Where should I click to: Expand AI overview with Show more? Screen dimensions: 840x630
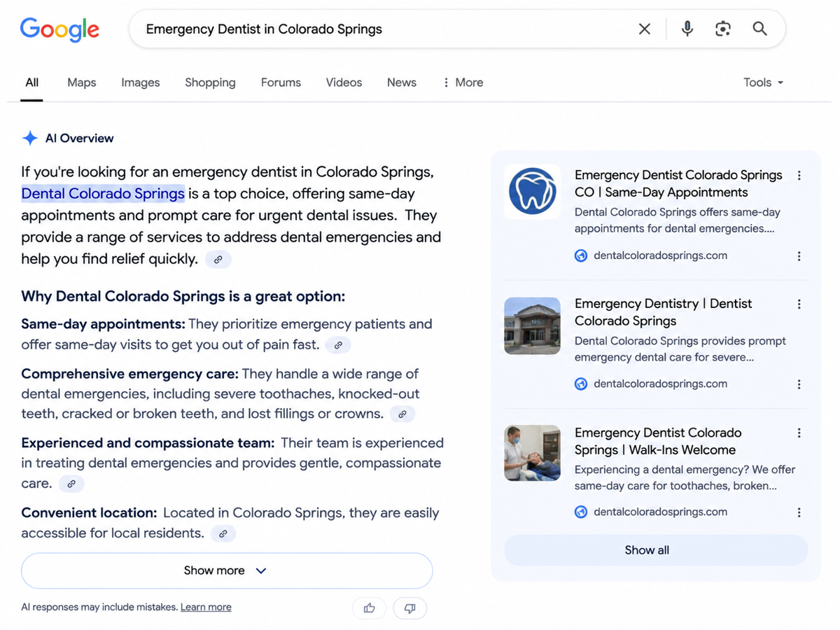[x=227, y=570]
